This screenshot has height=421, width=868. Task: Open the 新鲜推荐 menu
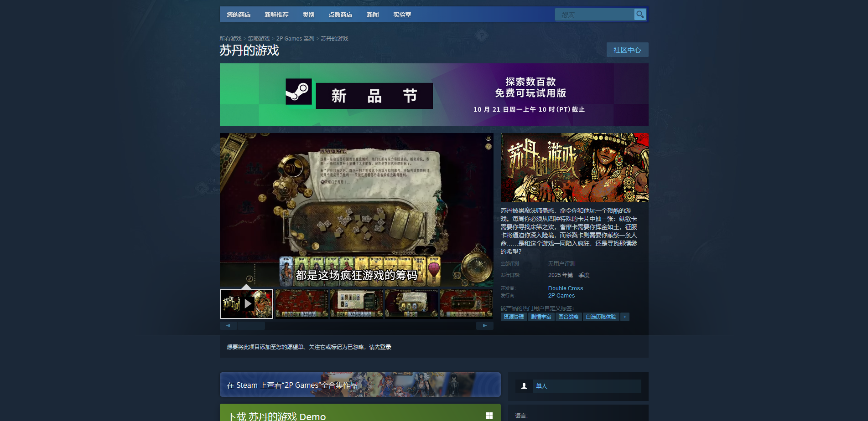(276, 15)
